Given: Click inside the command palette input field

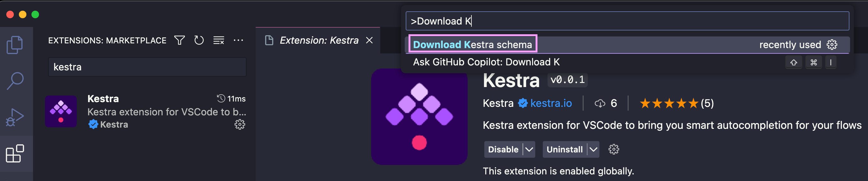Looking at the screenshot, I should coord(573,20).
